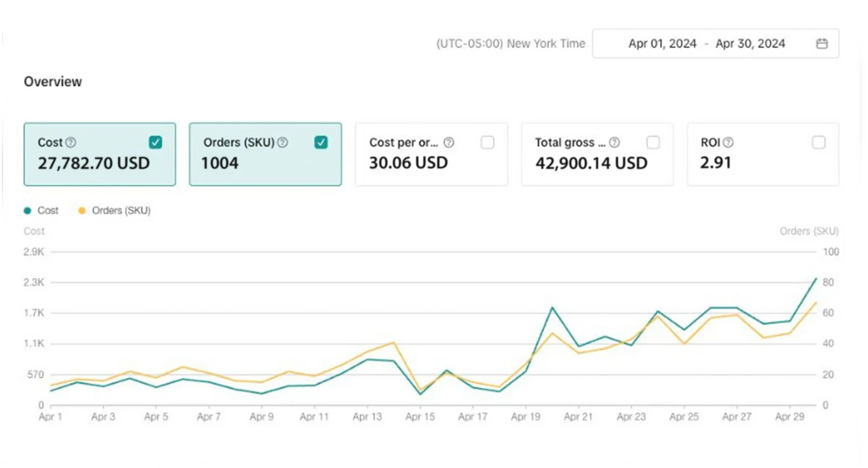Enable the Total gross revenue checkbox
This screenshot has height=468, width=868.
click(653, 142)
